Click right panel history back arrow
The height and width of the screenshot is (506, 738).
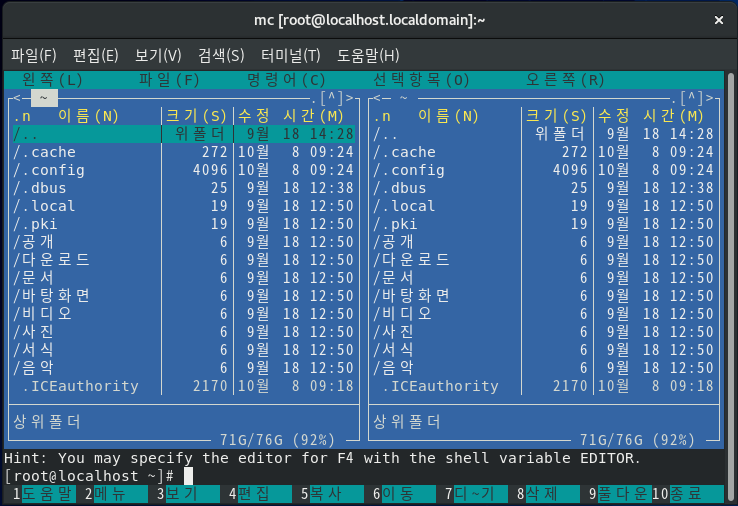(377, 98)
